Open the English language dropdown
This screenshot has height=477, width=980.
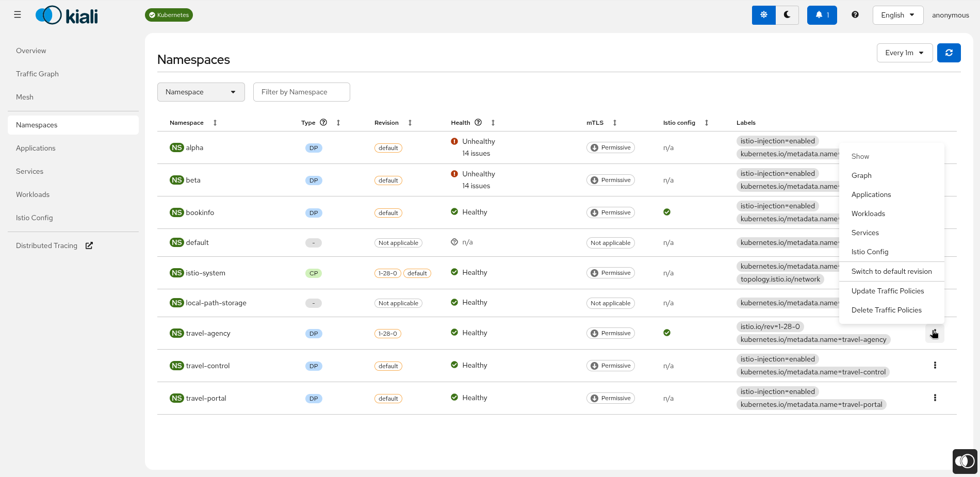pyautogui.click(x=897, y=15)
